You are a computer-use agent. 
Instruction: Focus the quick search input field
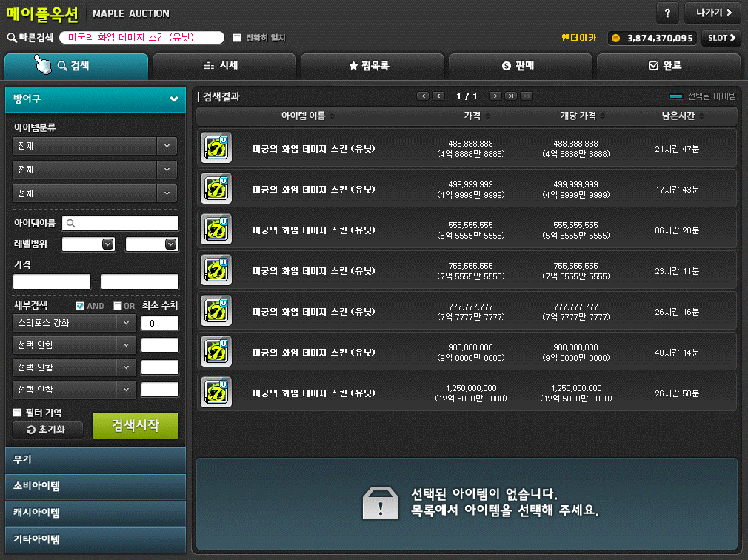(x=141, y=38)
